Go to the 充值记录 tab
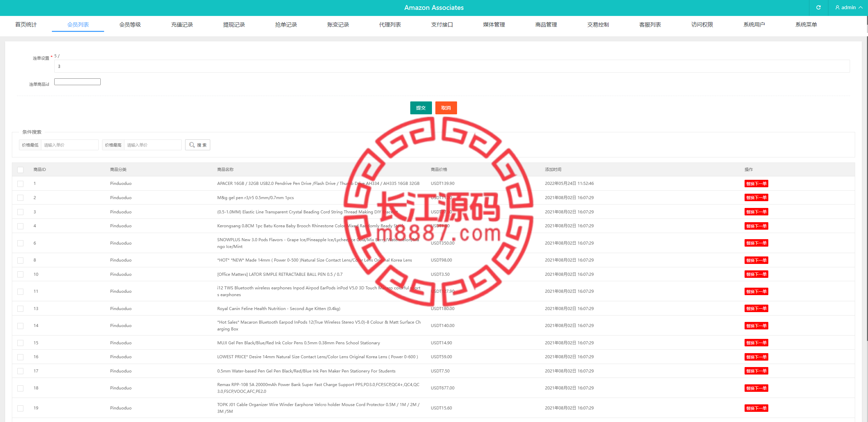 (182, 24)
